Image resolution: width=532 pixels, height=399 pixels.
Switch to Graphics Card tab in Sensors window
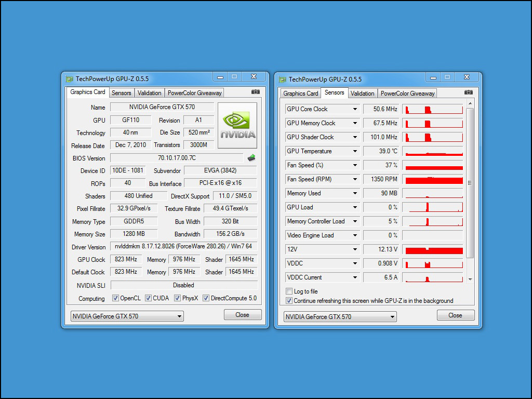pos(301,94)
